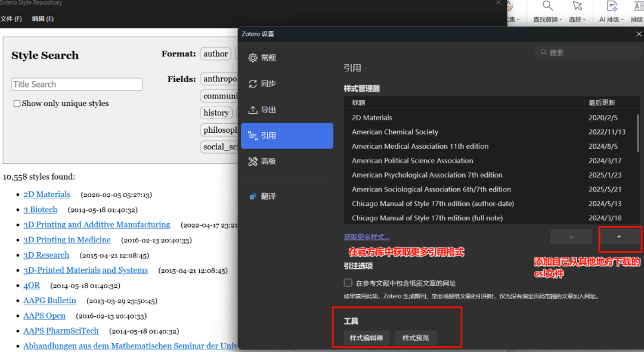644x352 pixels.
Task: Select 'American Political Science Association' row
Action: click(490, 161)
